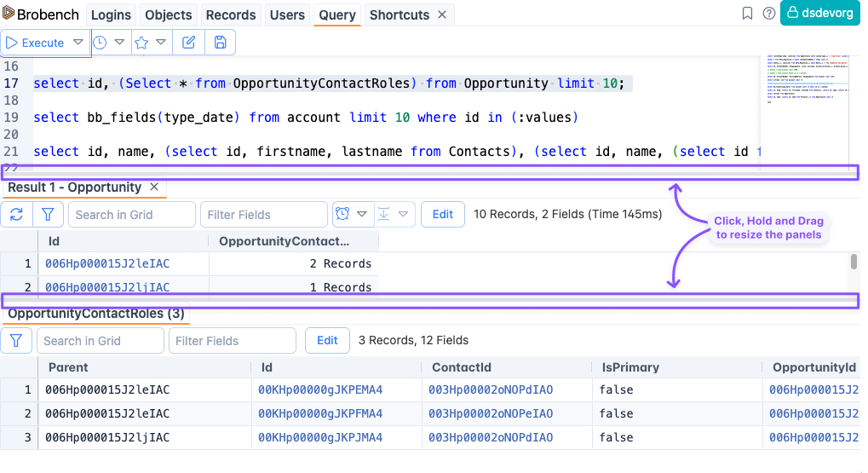Screen dimensions: 868x473
Task: Place cursor on query line 19
Action: tap(306, 118)
